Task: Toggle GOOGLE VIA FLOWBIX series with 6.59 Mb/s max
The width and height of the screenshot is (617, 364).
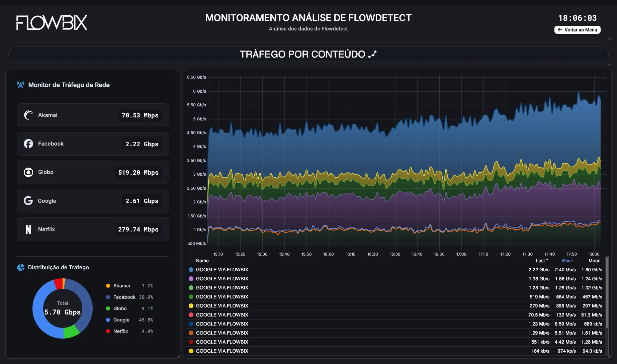Action: (222, 324)
